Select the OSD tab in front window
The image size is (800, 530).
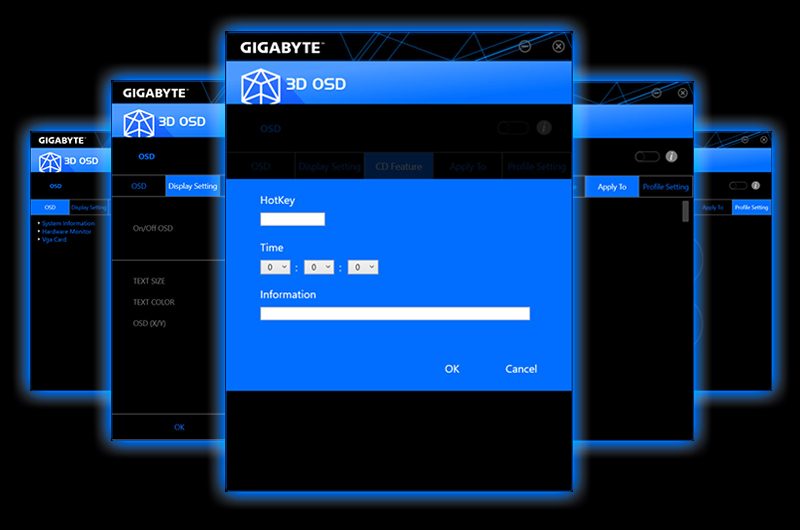(261, 166)
